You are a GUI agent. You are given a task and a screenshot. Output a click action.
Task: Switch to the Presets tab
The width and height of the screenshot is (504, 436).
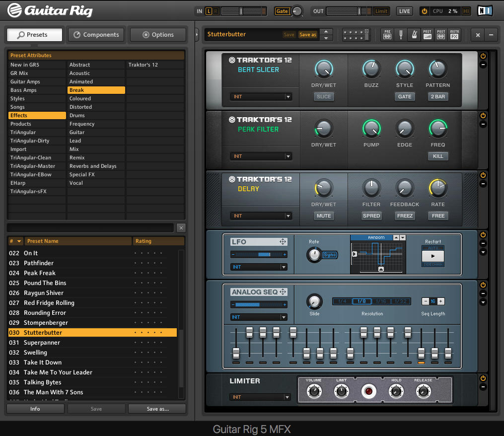pos(34,35)
